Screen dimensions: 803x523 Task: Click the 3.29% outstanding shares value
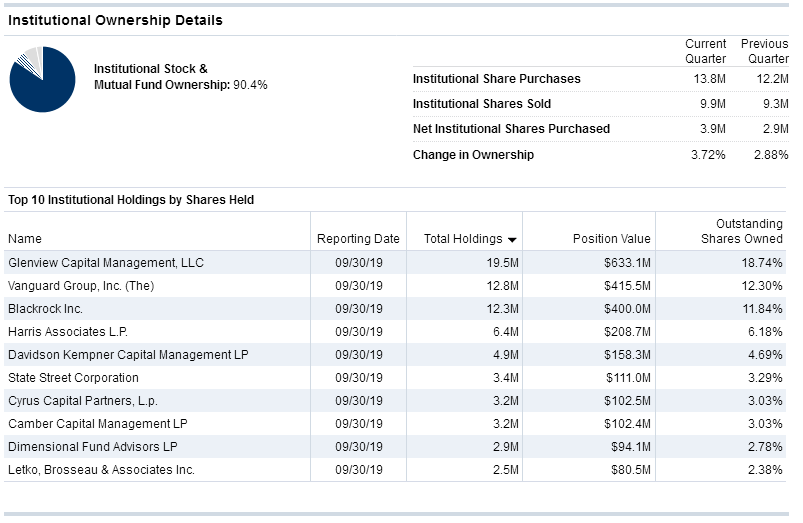765,378
